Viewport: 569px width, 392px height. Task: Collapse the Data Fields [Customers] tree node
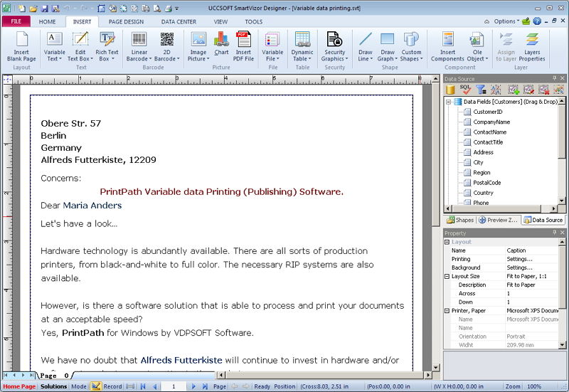click(449, 102)
